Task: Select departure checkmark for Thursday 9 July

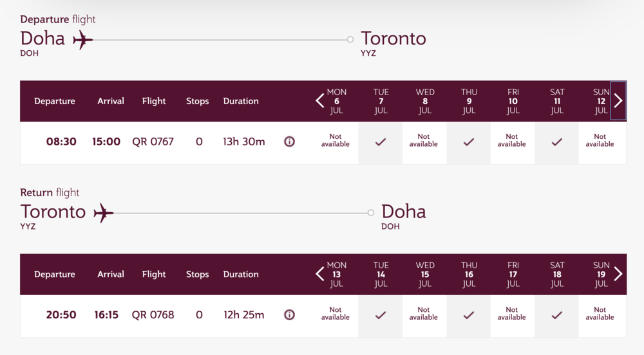Action: [469, 142]
